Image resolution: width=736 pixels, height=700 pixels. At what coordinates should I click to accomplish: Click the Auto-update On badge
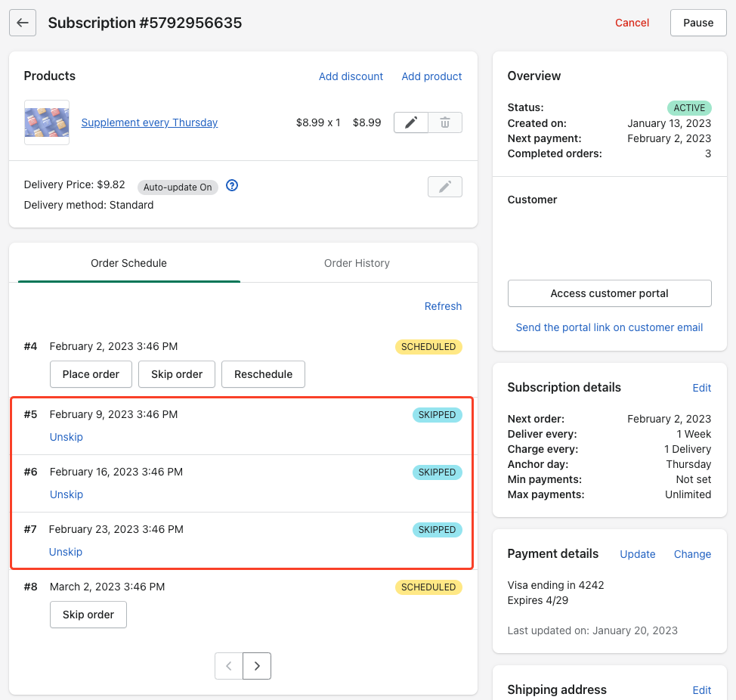pyautogui.click(x=178, y=187)
